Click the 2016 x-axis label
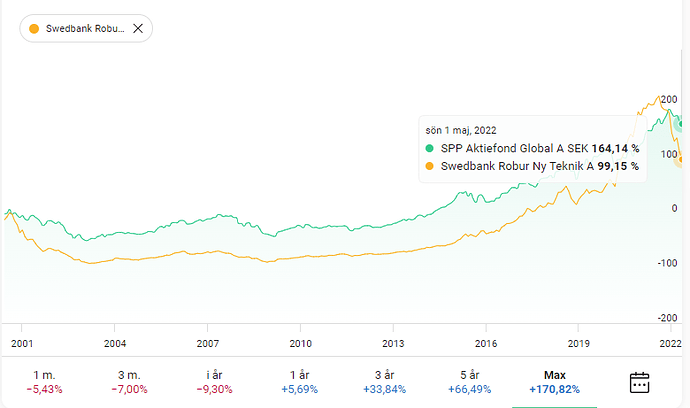 486,343
